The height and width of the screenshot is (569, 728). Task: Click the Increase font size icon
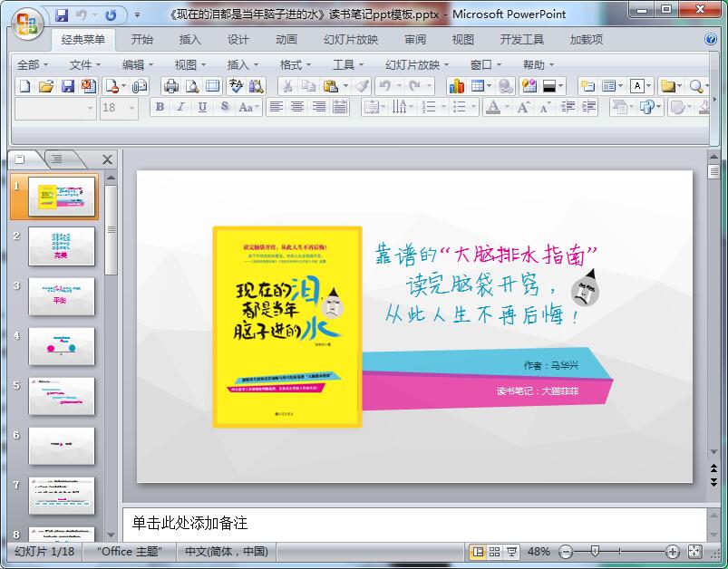pos(524,108)
